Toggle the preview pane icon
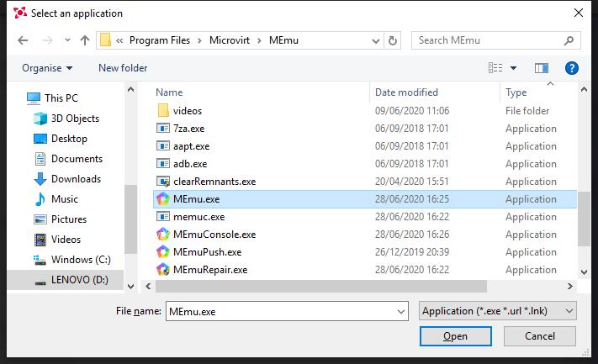This screenshot has width=598, height=364. point(542,68)
